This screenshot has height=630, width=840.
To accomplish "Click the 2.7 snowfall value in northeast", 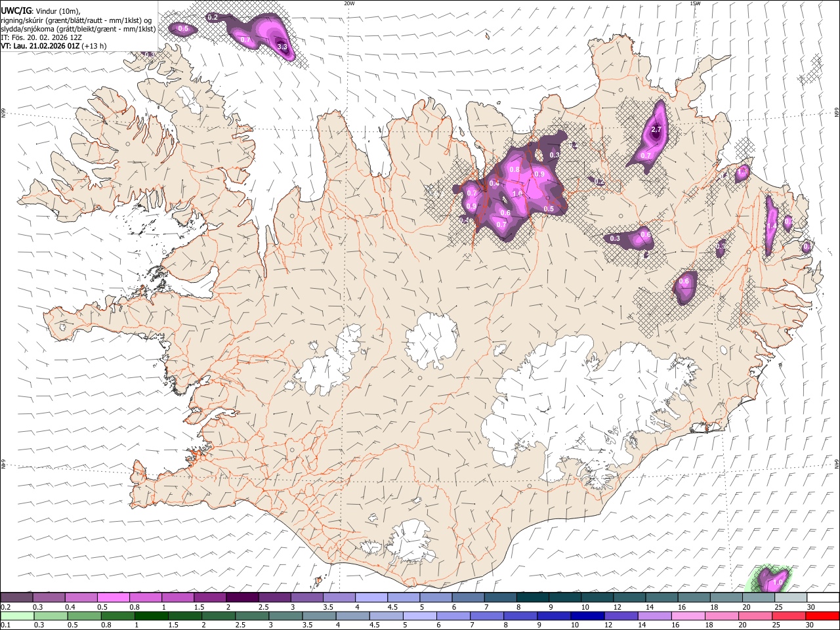I will coord(656,130).
